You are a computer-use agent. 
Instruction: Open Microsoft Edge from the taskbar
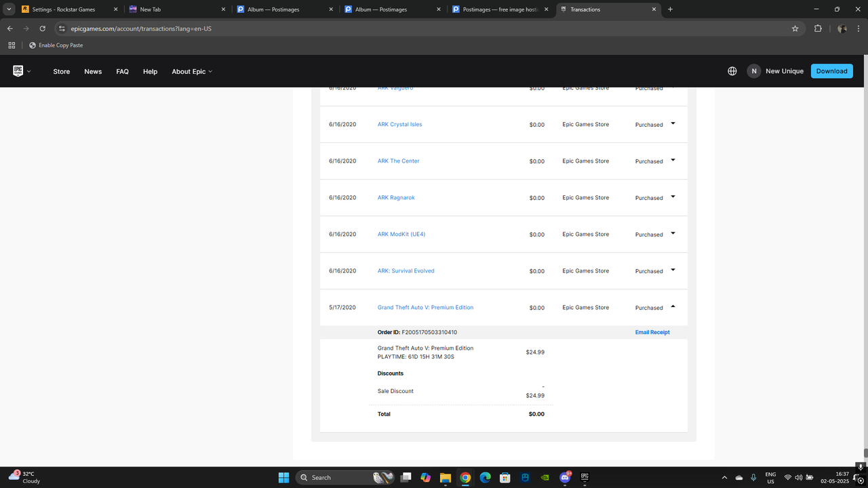[486, 477]
